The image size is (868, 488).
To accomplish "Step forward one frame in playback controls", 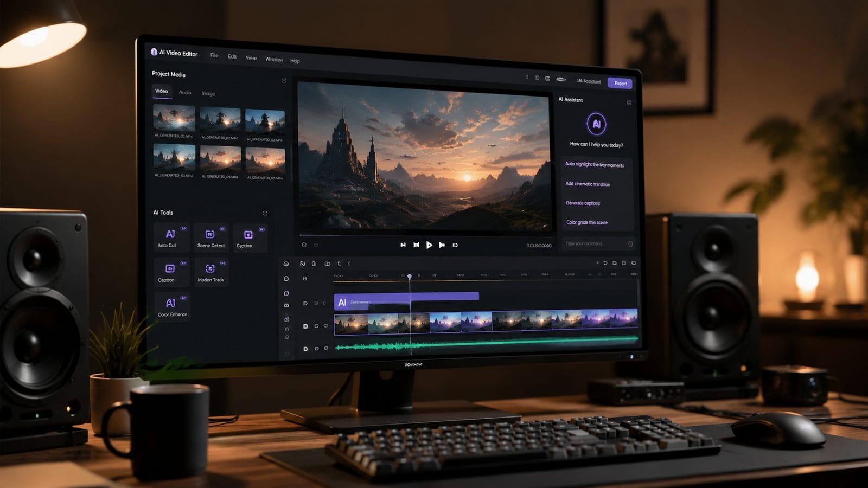I will pyautogui.click(x=442, y=245).
